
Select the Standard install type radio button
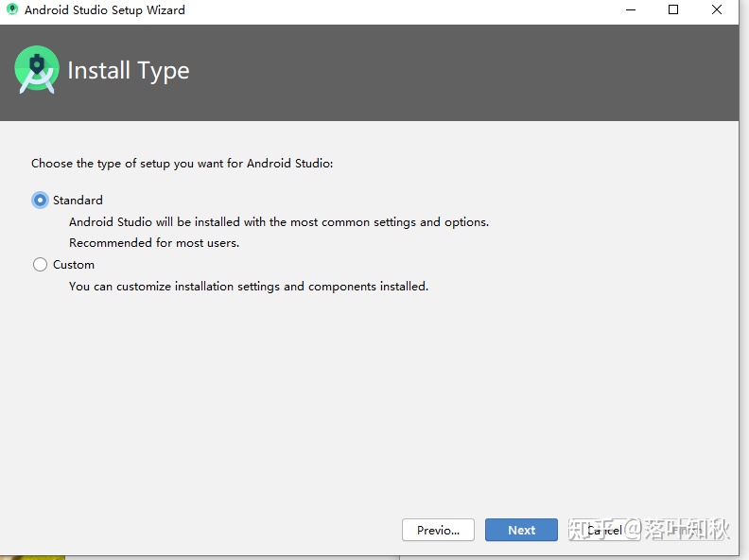point(40,201)
